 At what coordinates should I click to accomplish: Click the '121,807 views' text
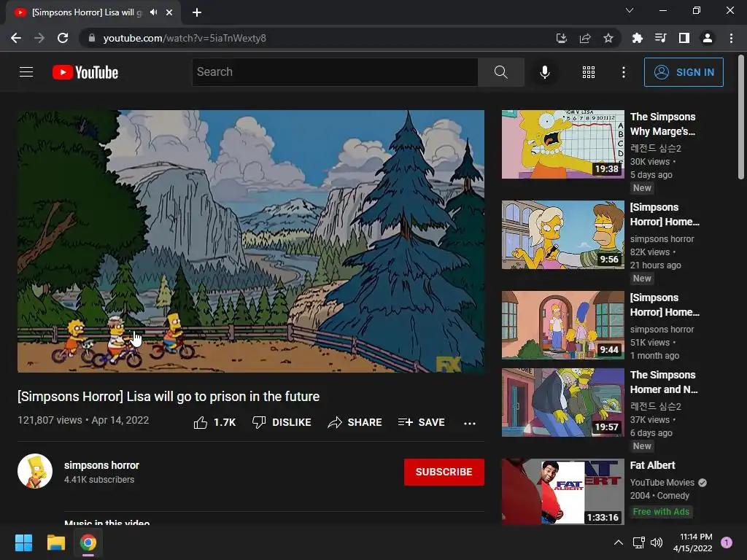tap(50, 420)
